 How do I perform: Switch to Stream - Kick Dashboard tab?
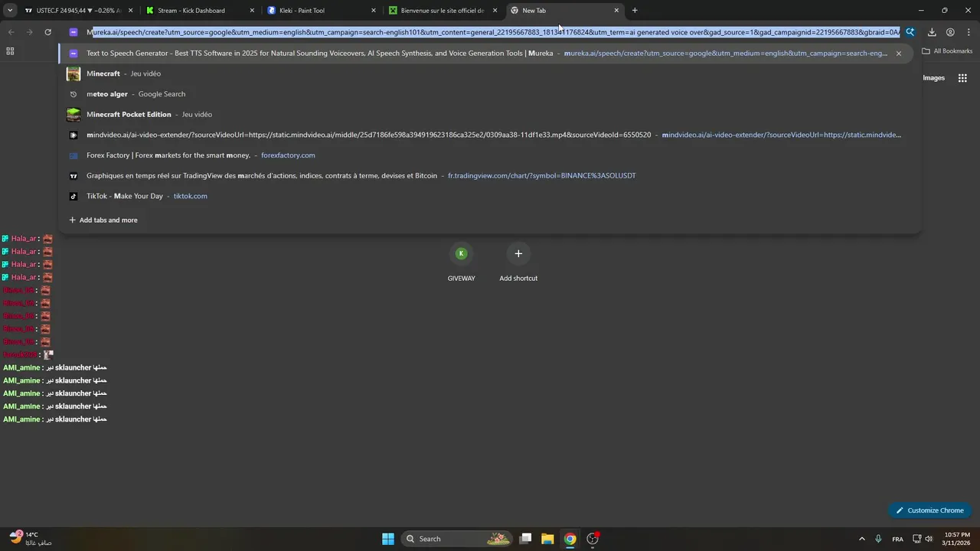[x=200, y=11]
